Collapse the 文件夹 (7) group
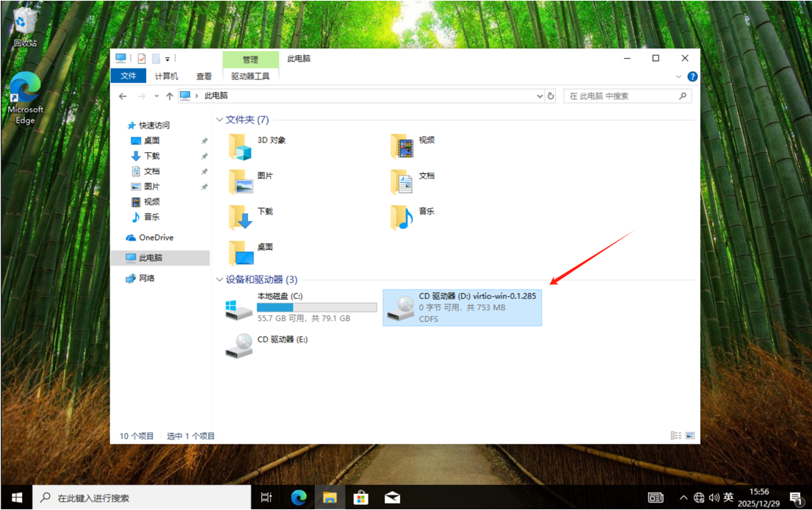Image resolution: width=812 pixels, height=510 pixels. (219, 120)
